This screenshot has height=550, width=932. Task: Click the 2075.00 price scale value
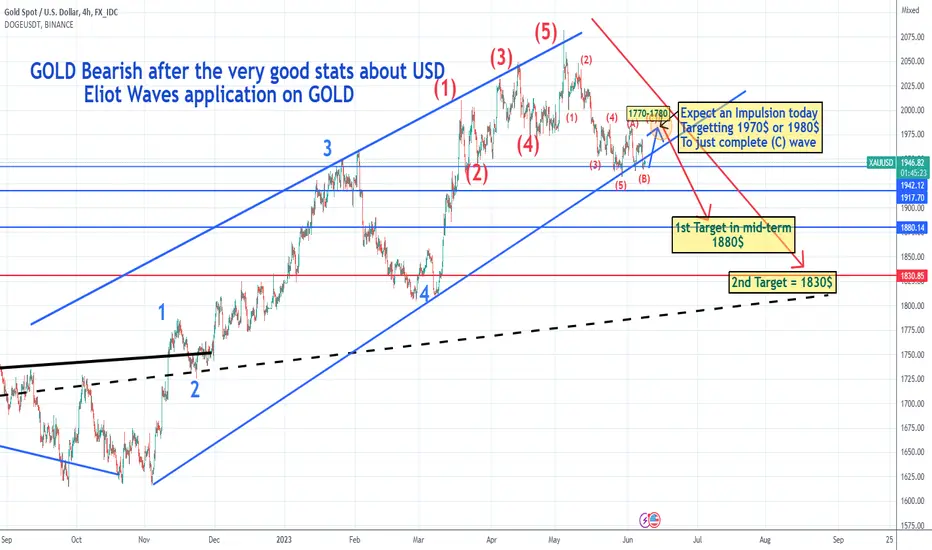click(912, 37)
